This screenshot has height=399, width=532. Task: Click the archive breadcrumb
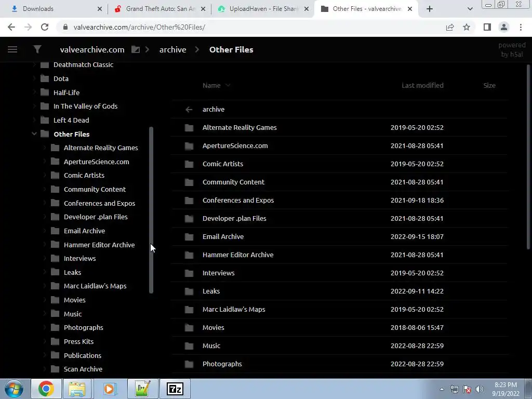pos(172,49)
